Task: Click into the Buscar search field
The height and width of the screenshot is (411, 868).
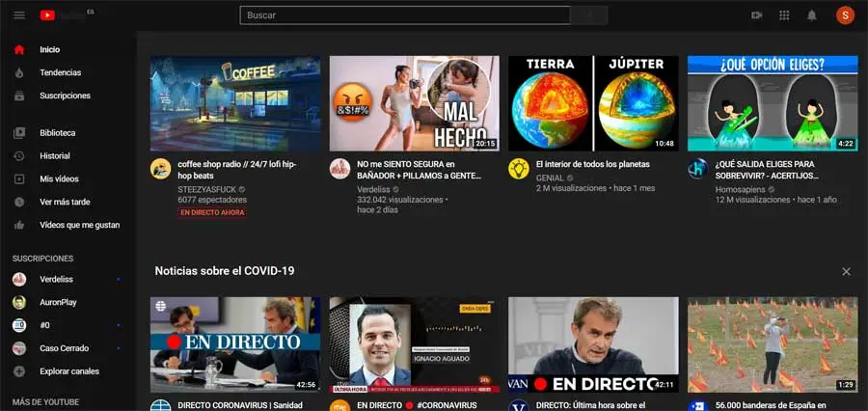Action: point(405,15)
